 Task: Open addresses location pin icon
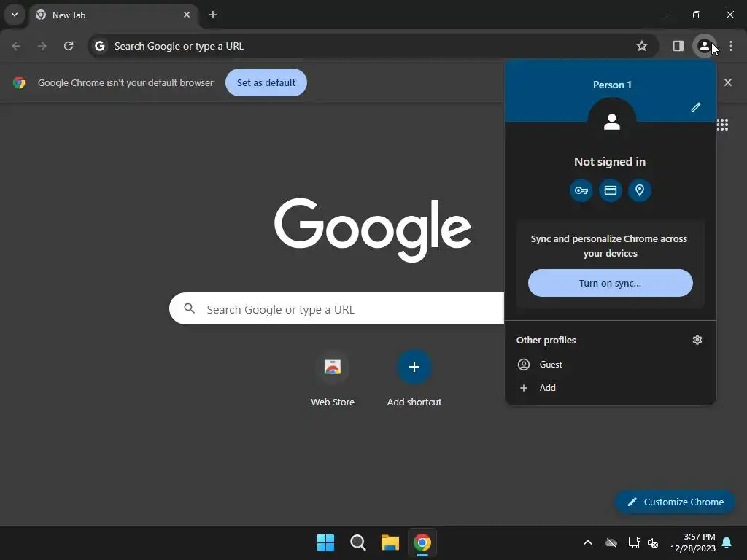tap(639, 190)
